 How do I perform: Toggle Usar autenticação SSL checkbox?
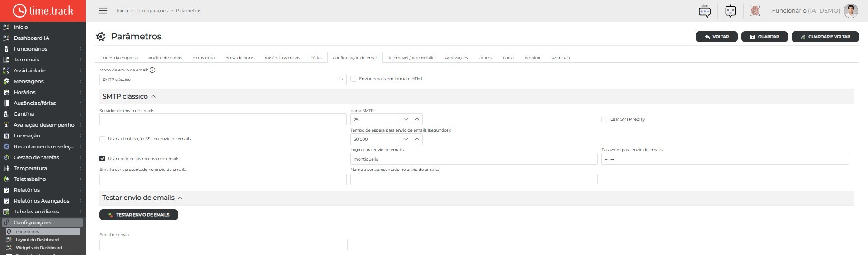[102, 139]
